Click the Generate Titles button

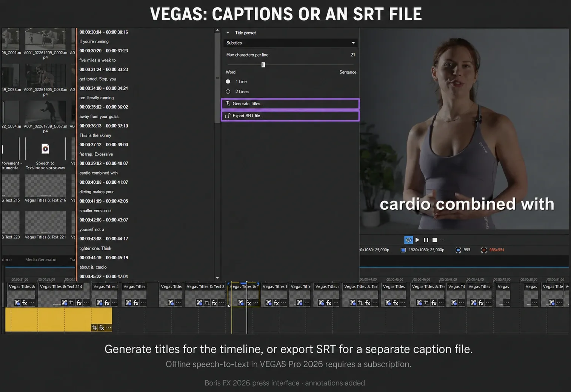coord(290,104)
